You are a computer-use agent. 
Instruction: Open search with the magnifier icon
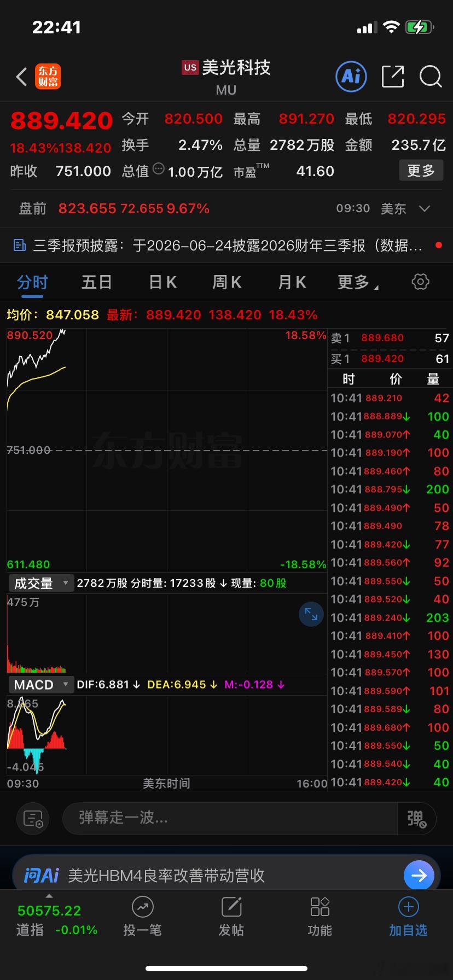(431, 77)
